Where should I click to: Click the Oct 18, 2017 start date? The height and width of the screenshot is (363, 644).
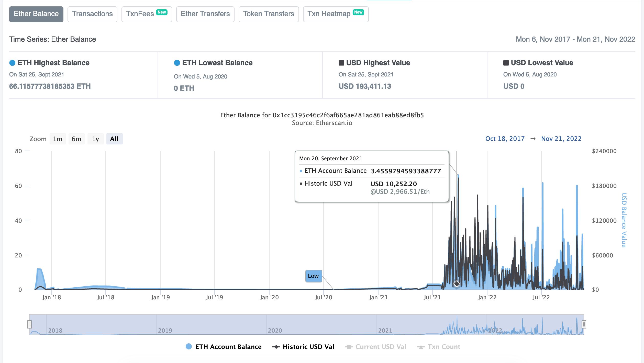[505, 139]
